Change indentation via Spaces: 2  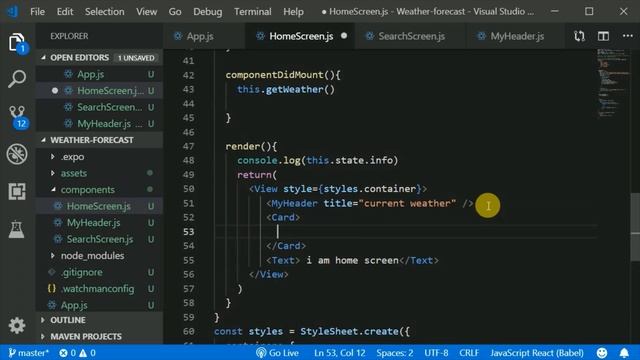click(395, 353)
